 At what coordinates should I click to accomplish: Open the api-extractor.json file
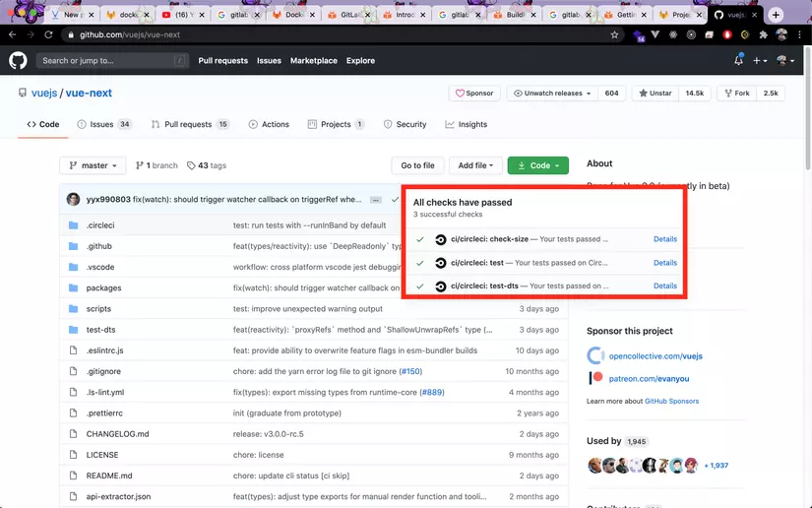(x=118, y=496)
